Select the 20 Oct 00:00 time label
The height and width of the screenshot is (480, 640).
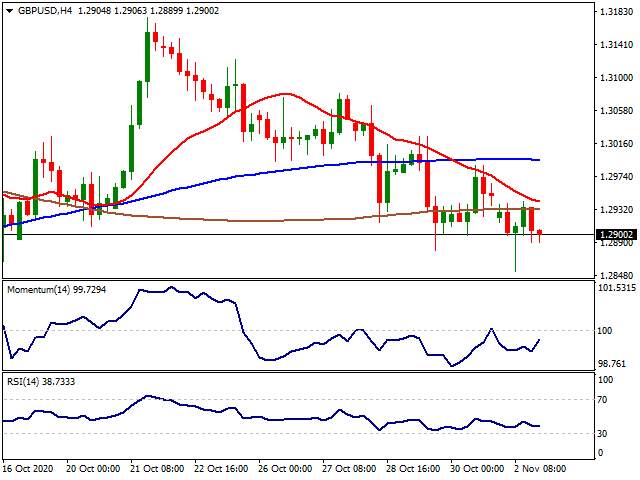[93, 468]
